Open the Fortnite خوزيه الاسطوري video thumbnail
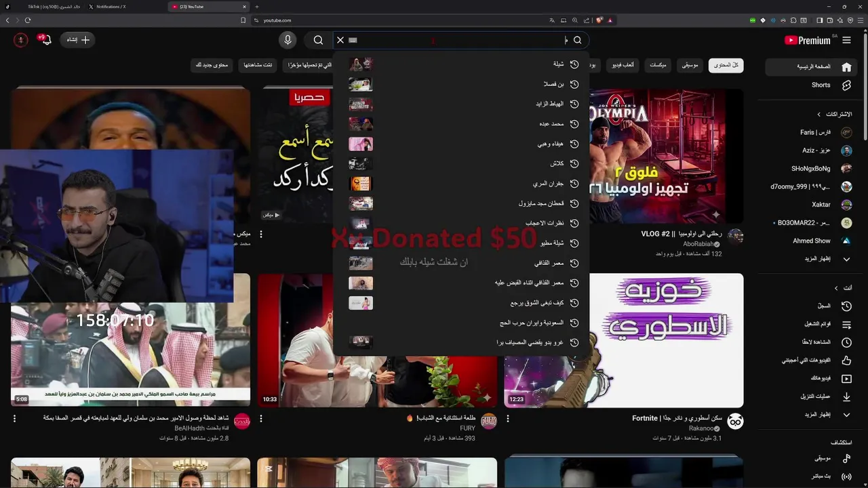The image size is (868, 488). [x=666, y=340]
